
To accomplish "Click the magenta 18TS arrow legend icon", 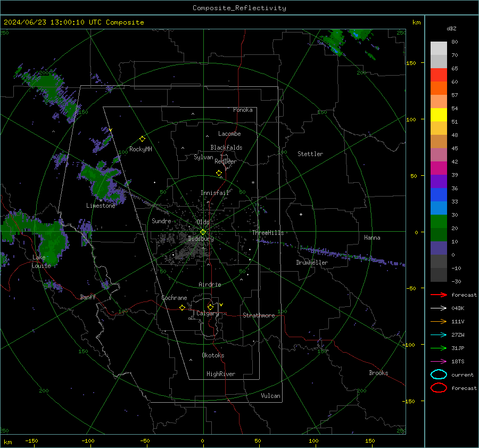I will [x=439, y=362].
